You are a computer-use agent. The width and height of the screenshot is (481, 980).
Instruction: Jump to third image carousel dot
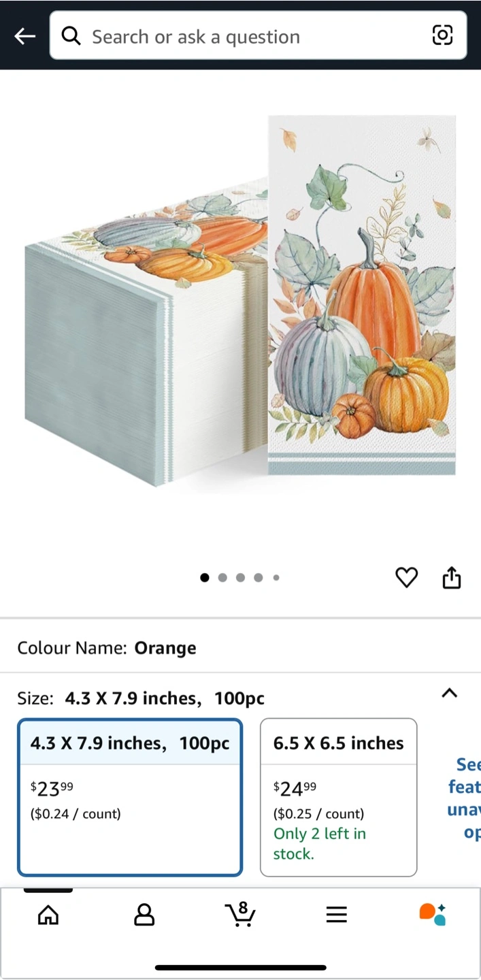(240, 578)
